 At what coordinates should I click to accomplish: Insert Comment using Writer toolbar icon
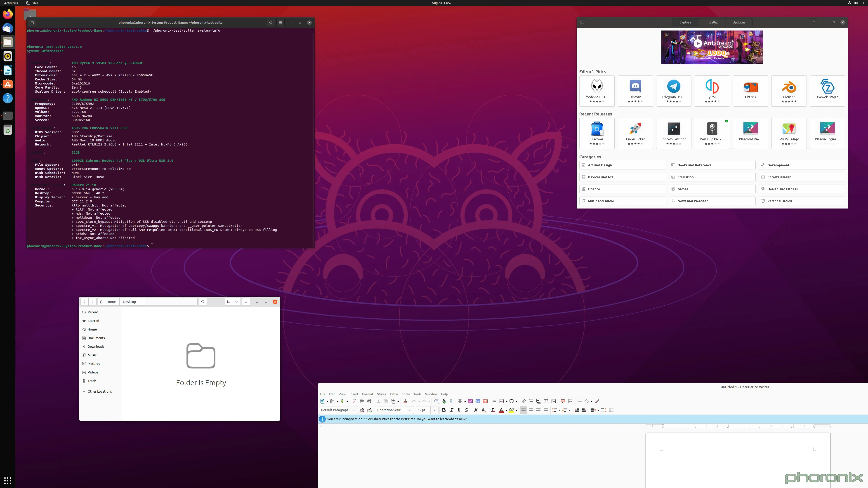[563, 401]
